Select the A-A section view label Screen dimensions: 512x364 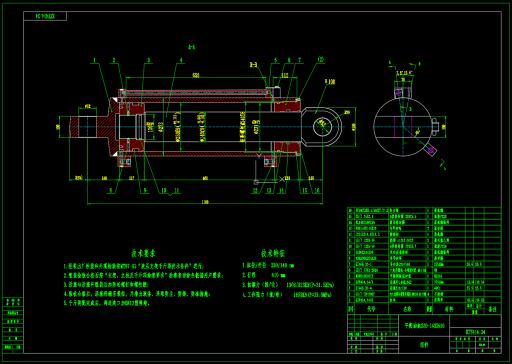click(191, 47)
